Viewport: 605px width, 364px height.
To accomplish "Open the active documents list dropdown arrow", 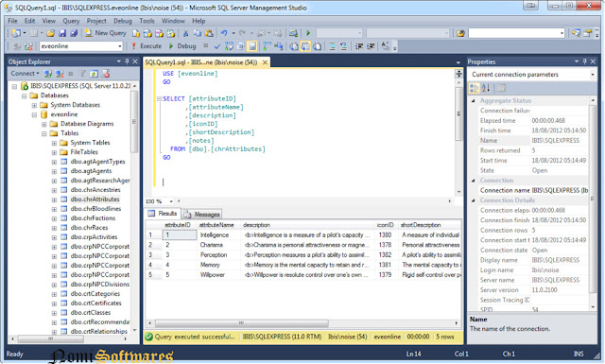I will click(x=458, y=62).
